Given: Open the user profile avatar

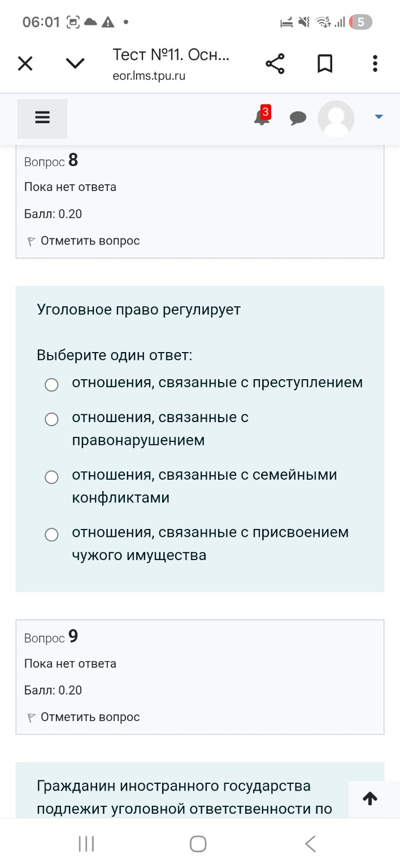Looking at the screenshot, I should [x=336, y=119].
